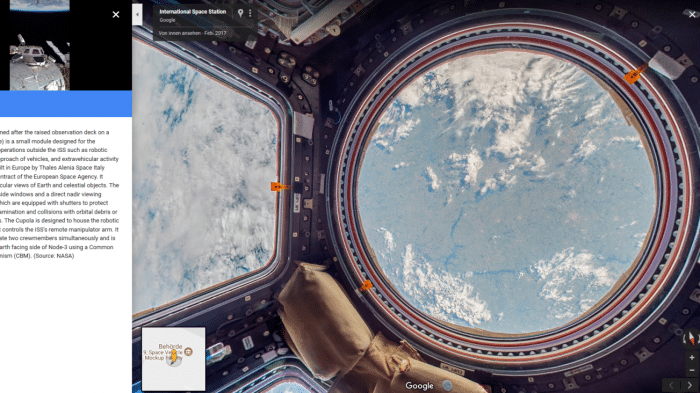Open the three-dot options menu
700x393 pixels.
coord(250,13)
